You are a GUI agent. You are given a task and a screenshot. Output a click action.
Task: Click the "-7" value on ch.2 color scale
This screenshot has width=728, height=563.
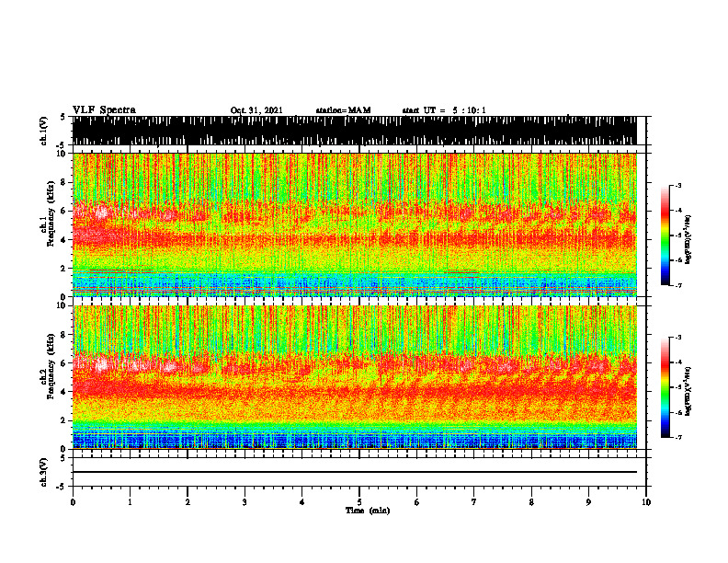(677, 437)
